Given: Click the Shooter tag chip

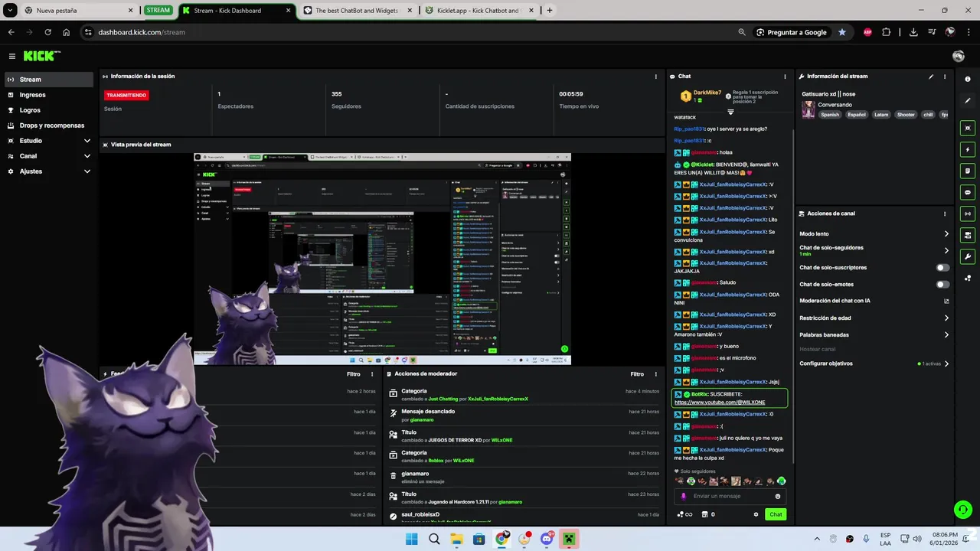Looking at the screenshot, I should [x=906, y=115].
